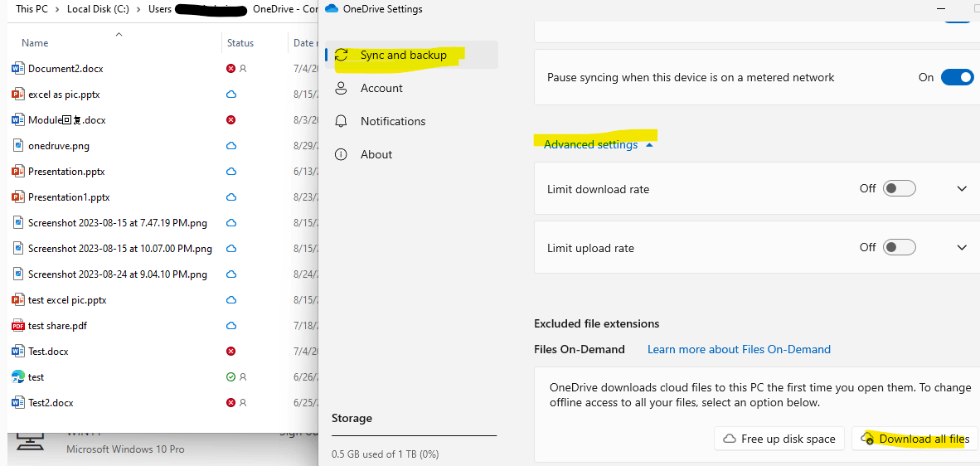Click the cloud status icon for Presentation1.pptx

231,197
